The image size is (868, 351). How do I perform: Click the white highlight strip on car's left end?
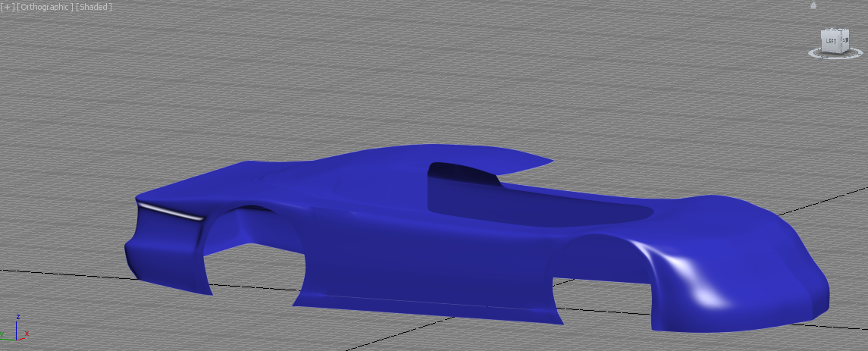(173, 212)
